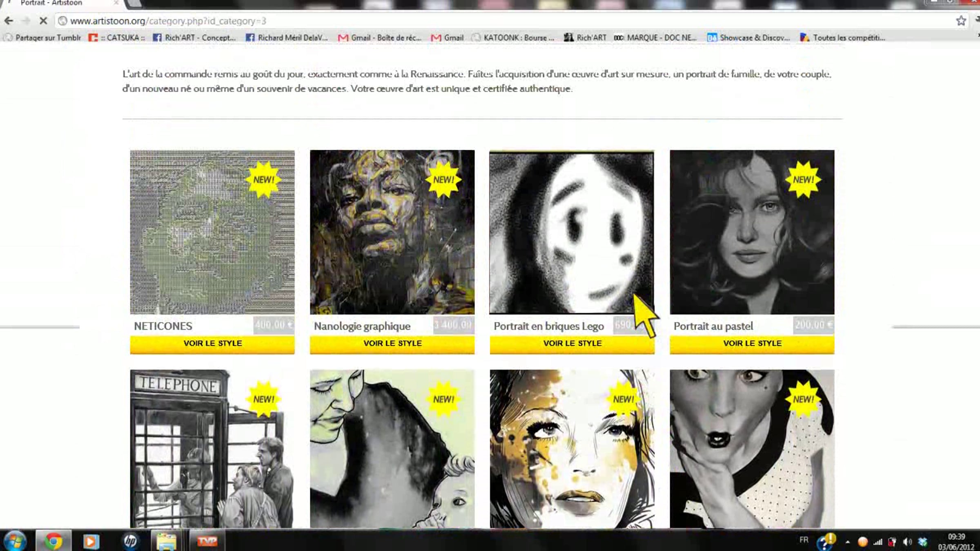Open the Nanologie graphique painted portrait thumbnail

[392, 232]
